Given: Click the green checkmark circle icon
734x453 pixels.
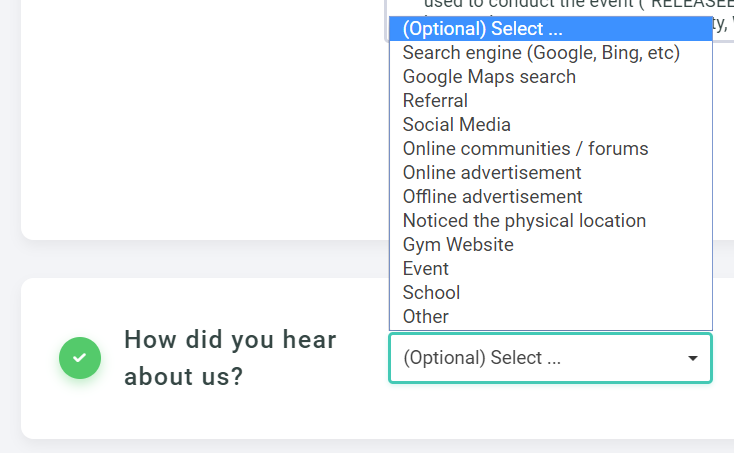Looking at the screenshot, I should pyautogui.click(x=80, y=358).
